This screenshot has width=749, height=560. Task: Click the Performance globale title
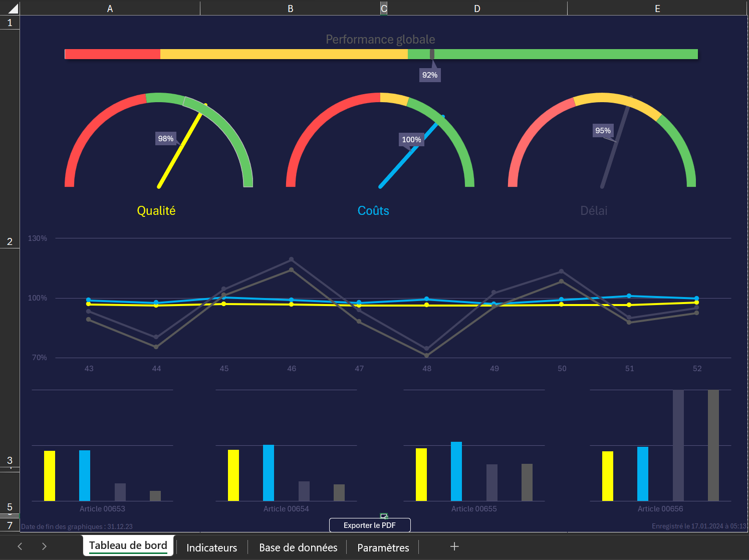pos(380,39)
